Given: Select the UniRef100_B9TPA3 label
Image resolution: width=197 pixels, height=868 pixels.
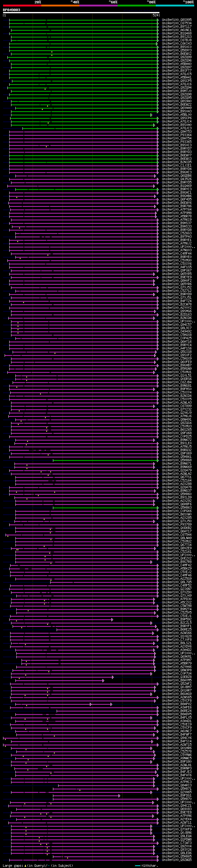Looking at the screenshot, I should [177, 236].
